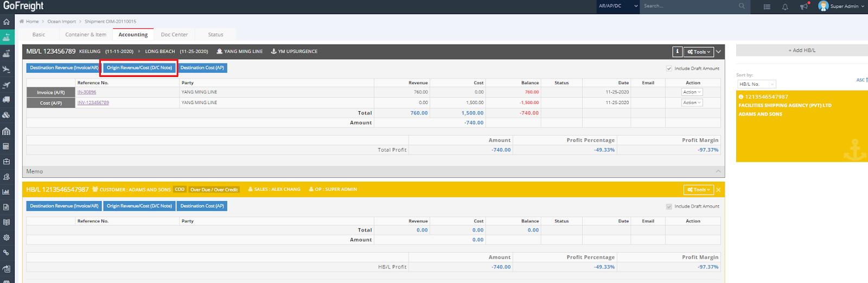Click MB/L Origin Revenue/Cost (D/C Note) button

click(139, 68)
